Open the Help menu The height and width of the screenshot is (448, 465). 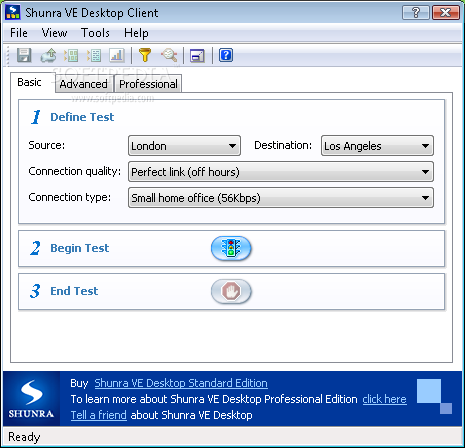pyautogui.click(x=136, y=33)
